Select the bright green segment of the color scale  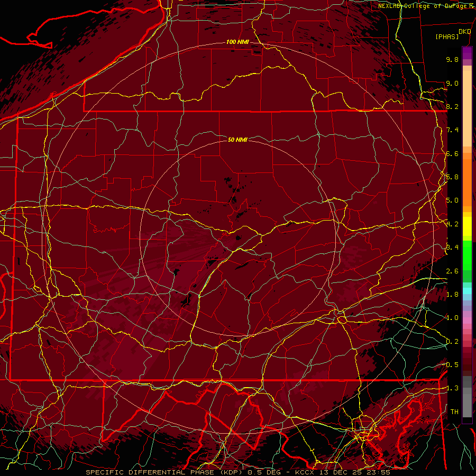[467, 255]
